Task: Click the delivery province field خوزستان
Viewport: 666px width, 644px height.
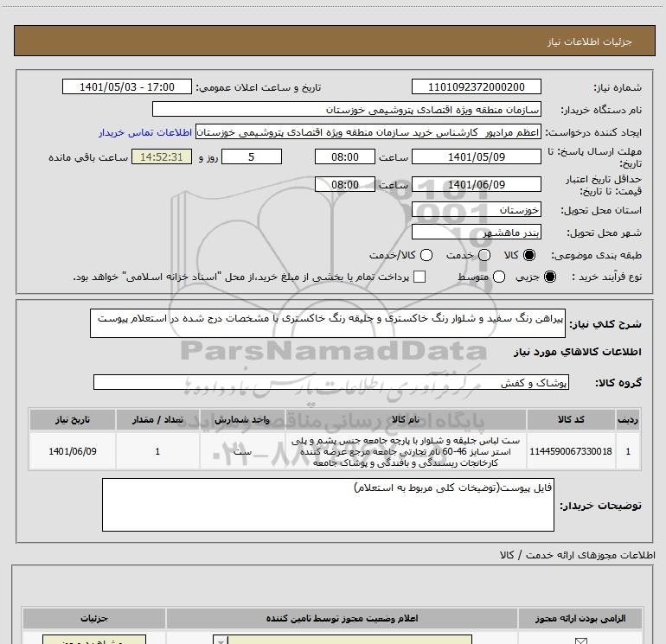Action: [x=476, y=210]
